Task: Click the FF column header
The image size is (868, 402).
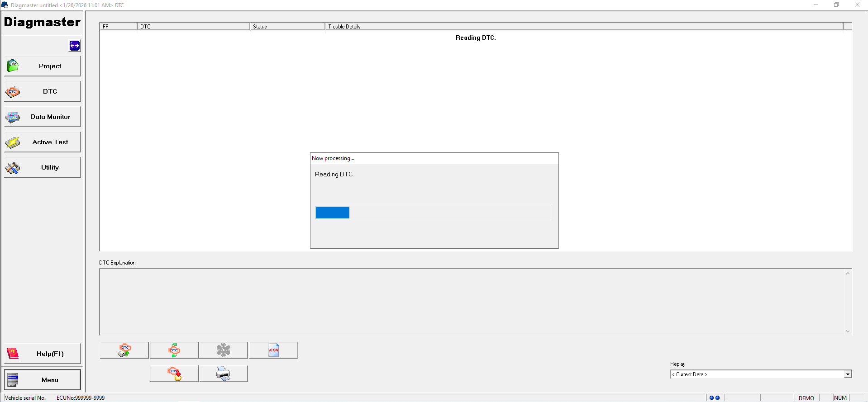Action: [x=119, y=27]
